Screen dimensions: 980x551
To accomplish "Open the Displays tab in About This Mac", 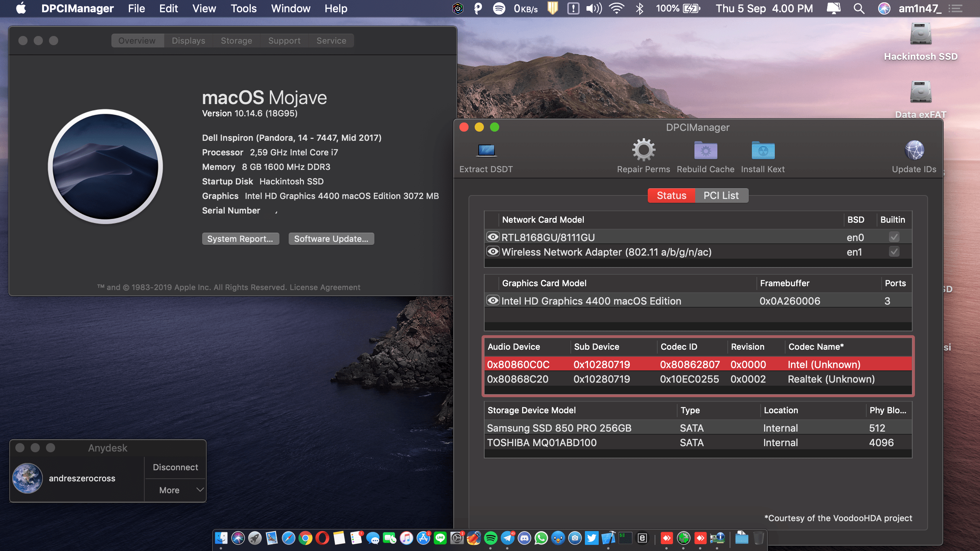I will click(x=188, y=41).
